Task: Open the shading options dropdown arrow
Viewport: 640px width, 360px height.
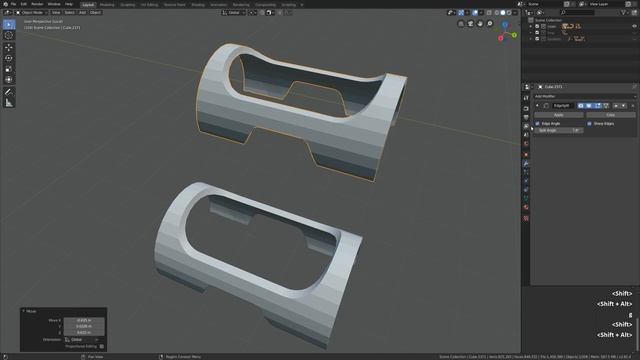Action: click(x=515, y=13)
